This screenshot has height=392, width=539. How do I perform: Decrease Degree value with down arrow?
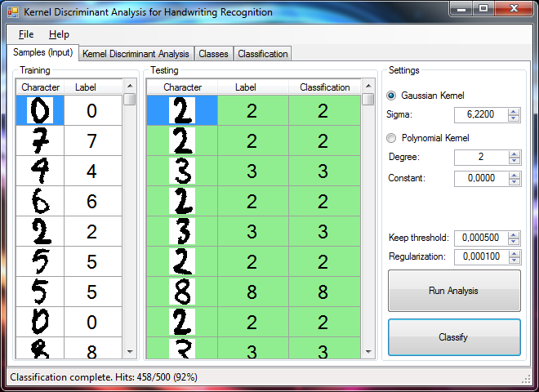[514, 161]
